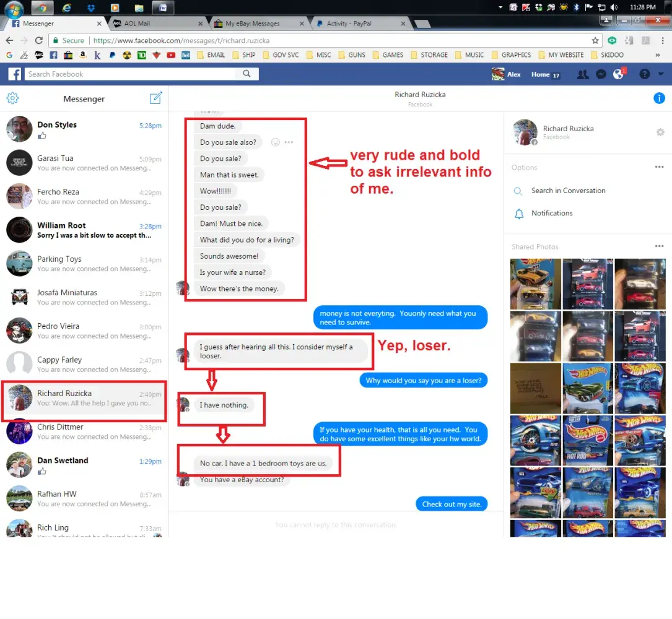Open conversation info panel
The width and height of the screenshot is (672, 619).
[x=659, y=98]
